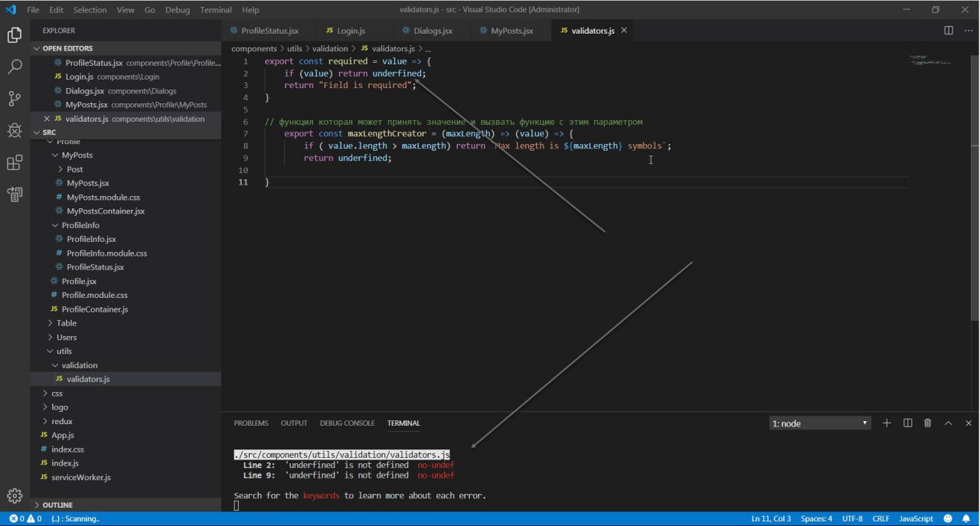This screenshot has height=526, width=980.
Task: Open the Terminal menu in menu bar
Action: (215, 10)
